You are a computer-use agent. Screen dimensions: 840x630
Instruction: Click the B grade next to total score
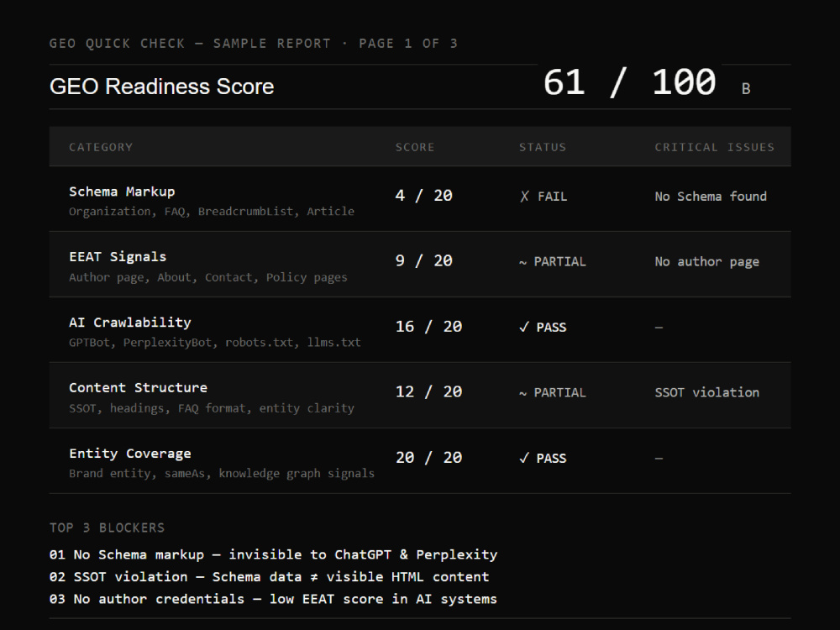[746, 89]
